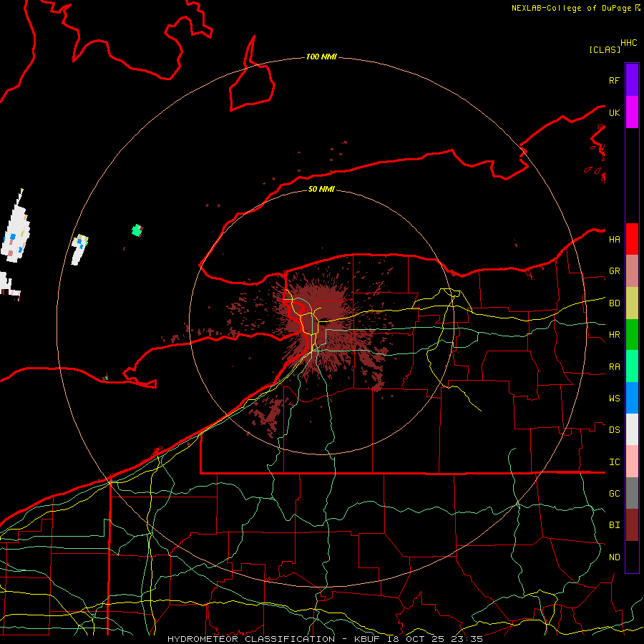
Task: Click the GR legend color swatch
Action: pyautogui.click(x=632, y=271)
